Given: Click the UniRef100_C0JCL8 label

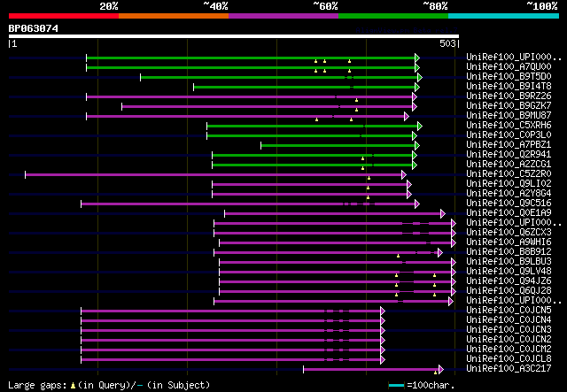Looking at the screenshot, I should coord(509,359).
